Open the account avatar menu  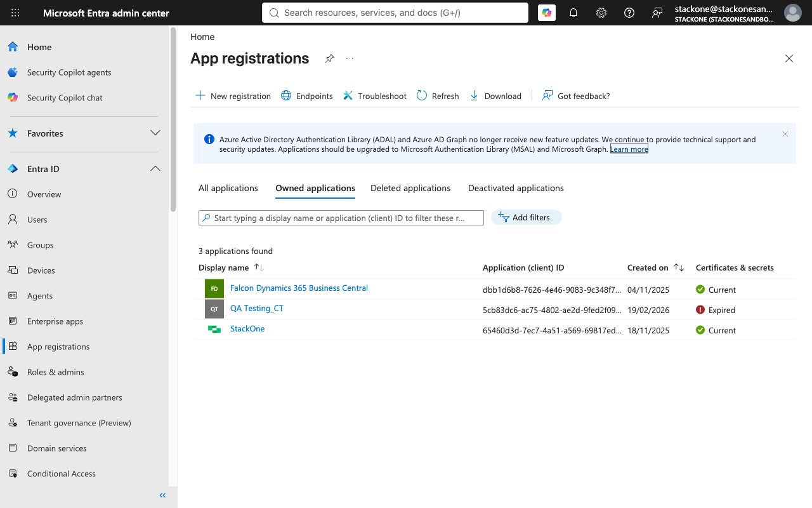[792, 13]
